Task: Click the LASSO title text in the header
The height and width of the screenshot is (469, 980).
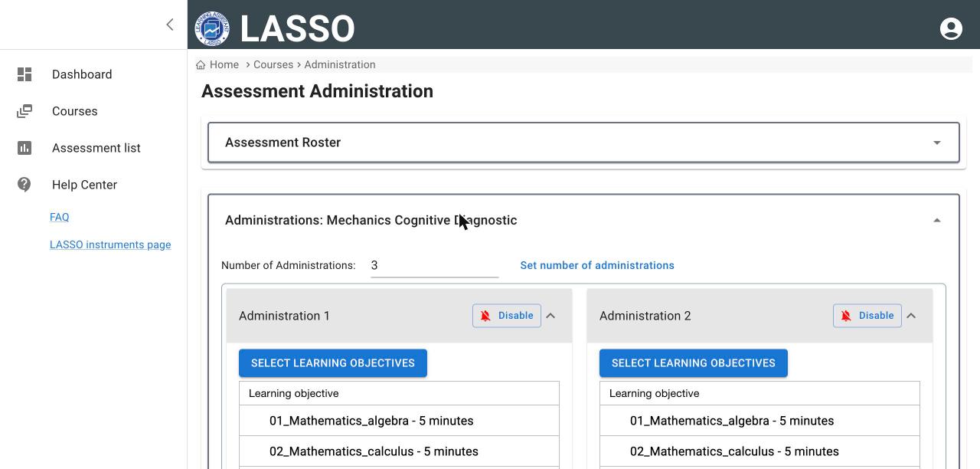Action: point(298,29)
